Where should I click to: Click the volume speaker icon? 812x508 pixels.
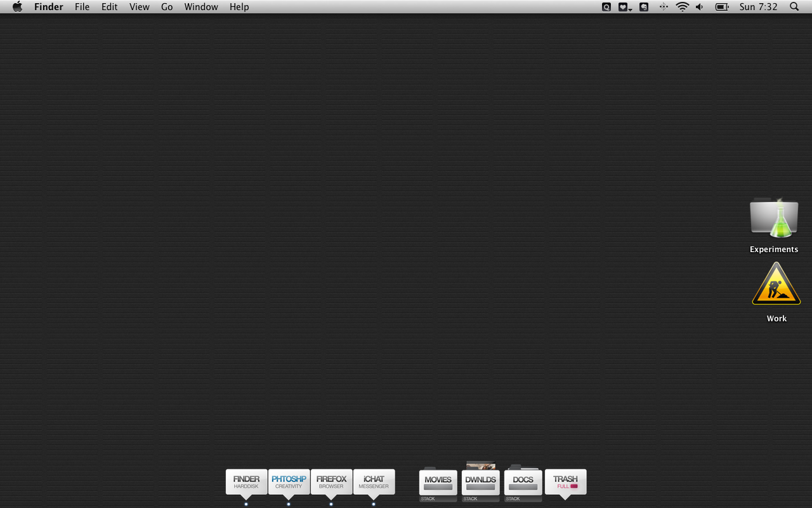[x=700, y=7]
